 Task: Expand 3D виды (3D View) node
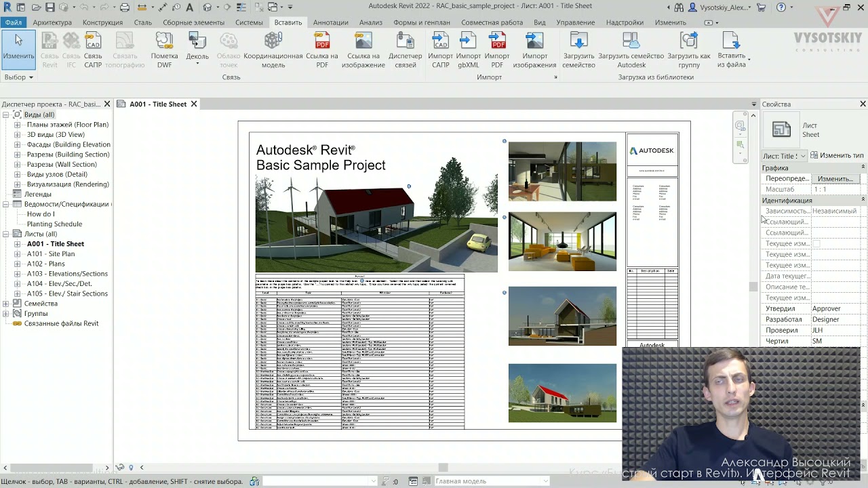17,135
